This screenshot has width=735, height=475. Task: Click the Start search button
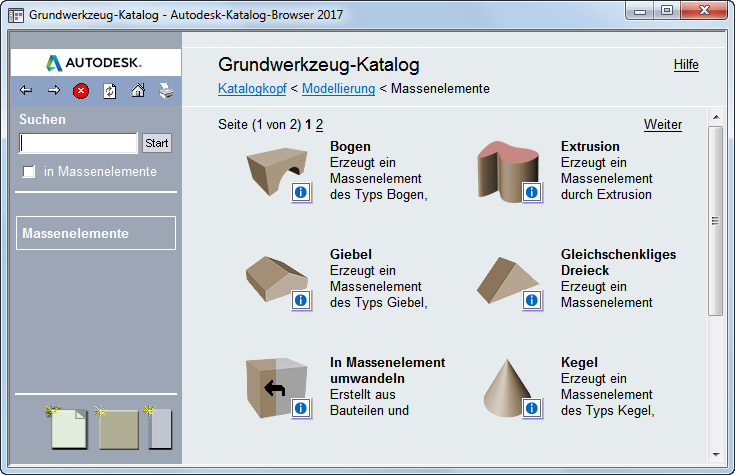coord(157,143)
